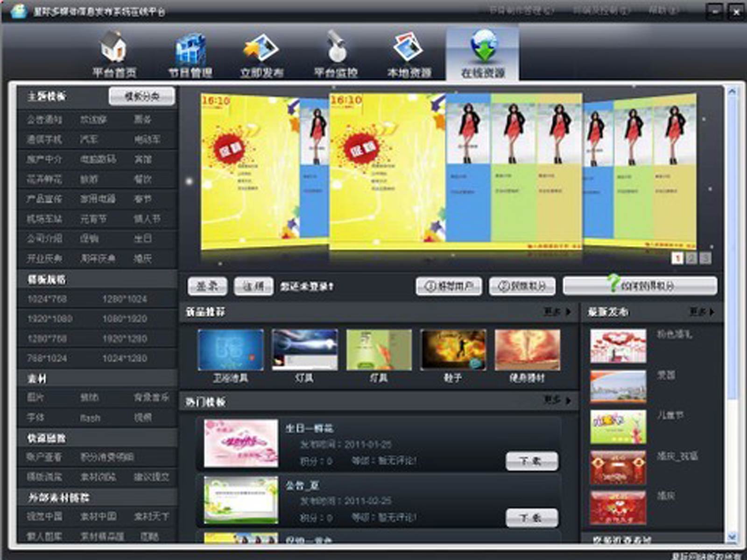This screenshot has height=560, width=747.
Task: Open the 卫浴洁具 blue template thumbnail
Action: (230, 350)
